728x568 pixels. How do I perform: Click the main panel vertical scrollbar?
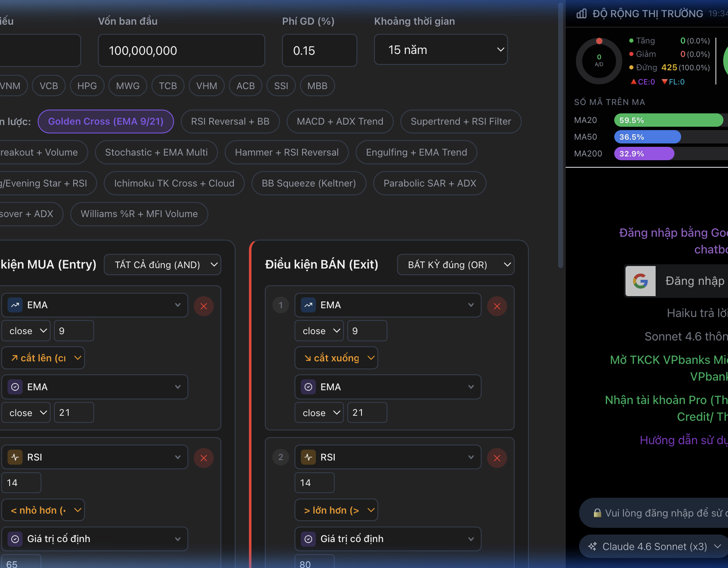pos(561,135)
